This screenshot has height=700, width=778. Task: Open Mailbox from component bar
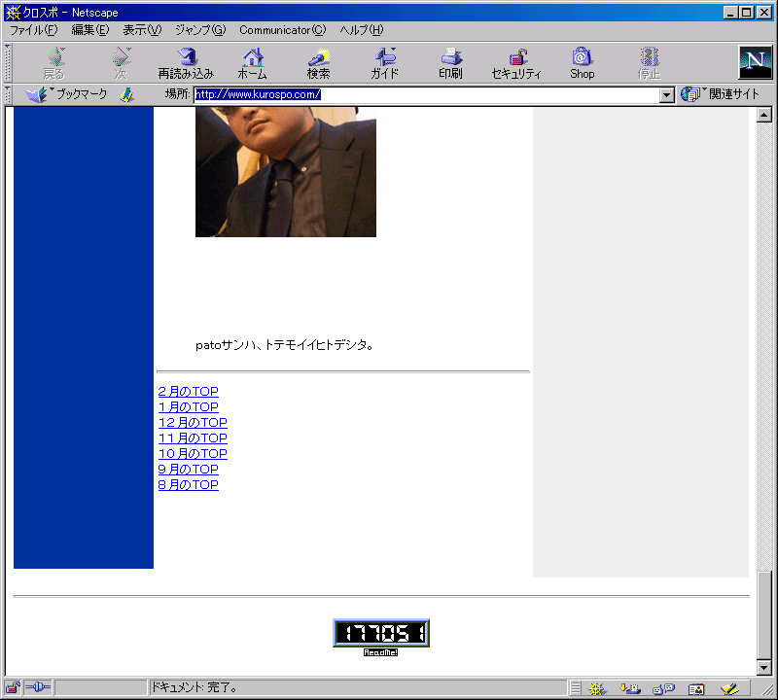click(x=630, y=688)
